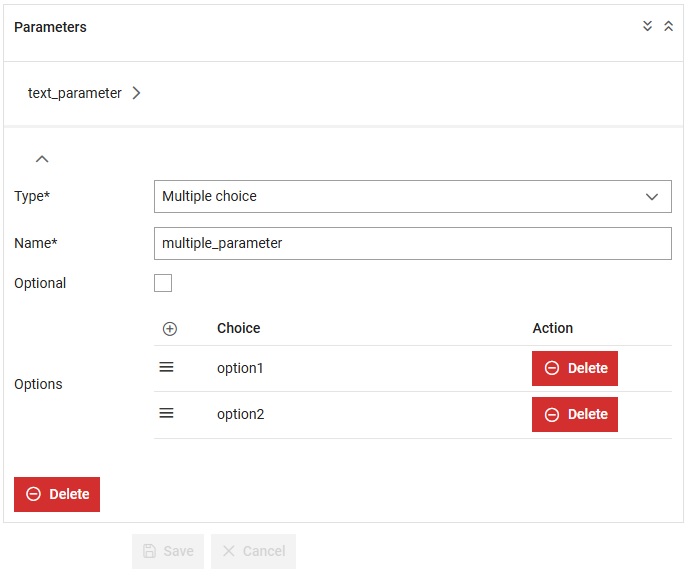Image resolution: width=689 pixels, height=579 pixels.
Task: Toggle the Optional checkbox
Action: coord(163,283)
